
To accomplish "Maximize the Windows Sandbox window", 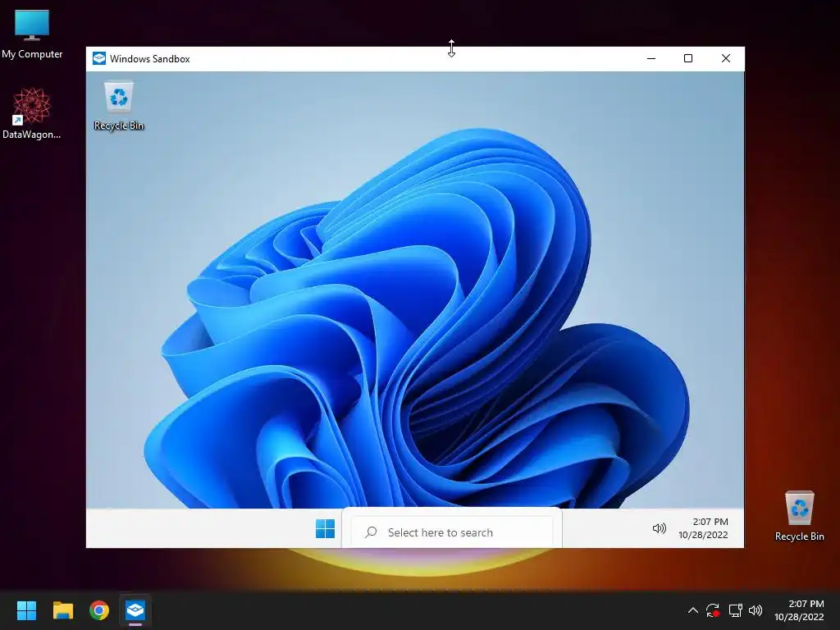I will click(688, 58).
